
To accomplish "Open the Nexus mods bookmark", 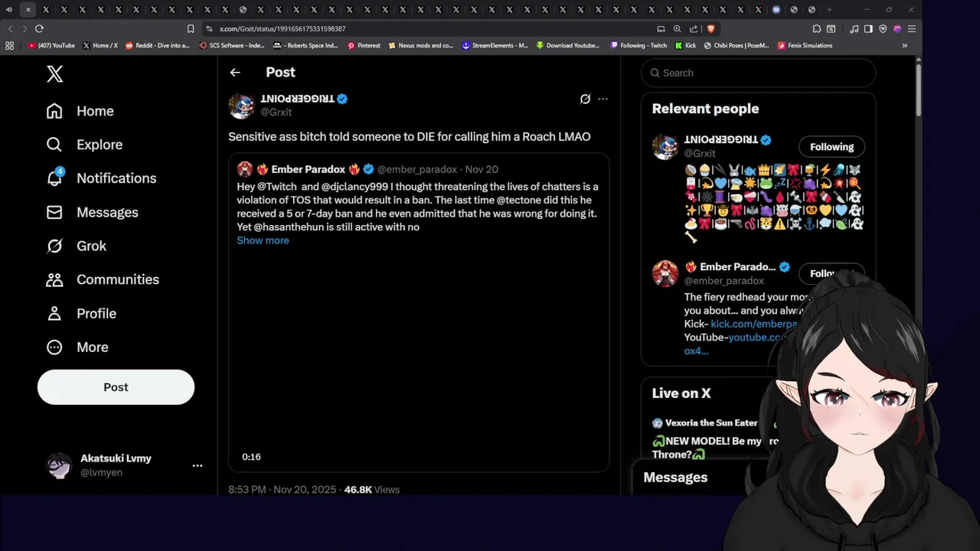I will 421,45.
